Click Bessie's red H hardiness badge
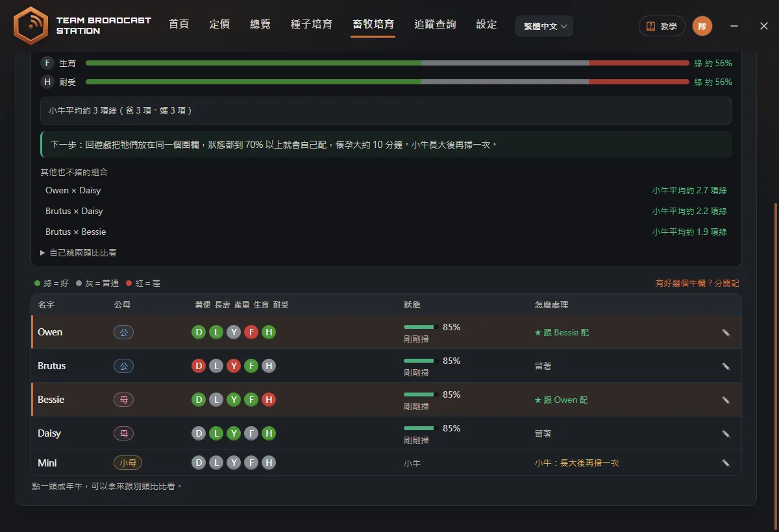 [269, 400]
